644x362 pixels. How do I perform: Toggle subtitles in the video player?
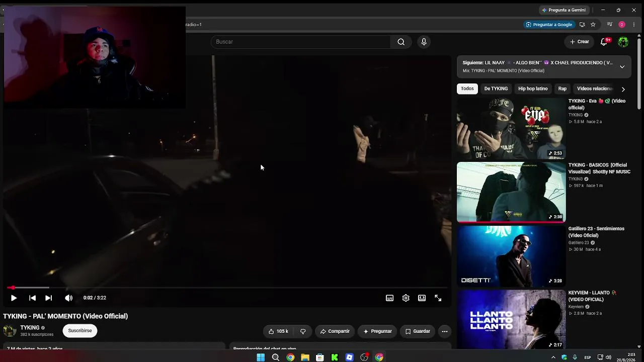click(389, 298)
